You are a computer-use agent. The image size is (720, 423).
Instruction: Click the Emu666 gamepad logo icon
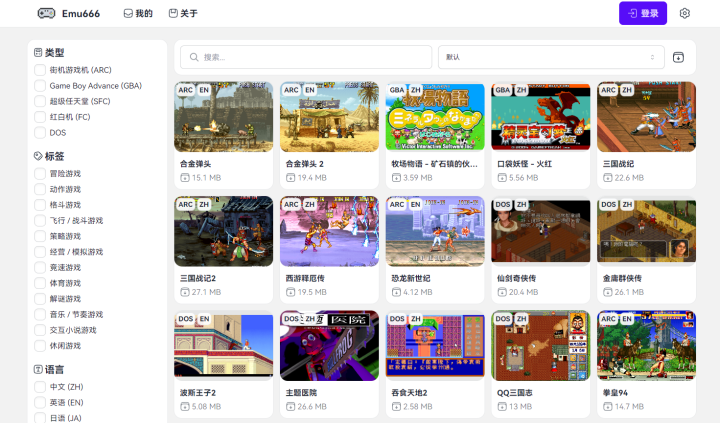coord(46,13)
